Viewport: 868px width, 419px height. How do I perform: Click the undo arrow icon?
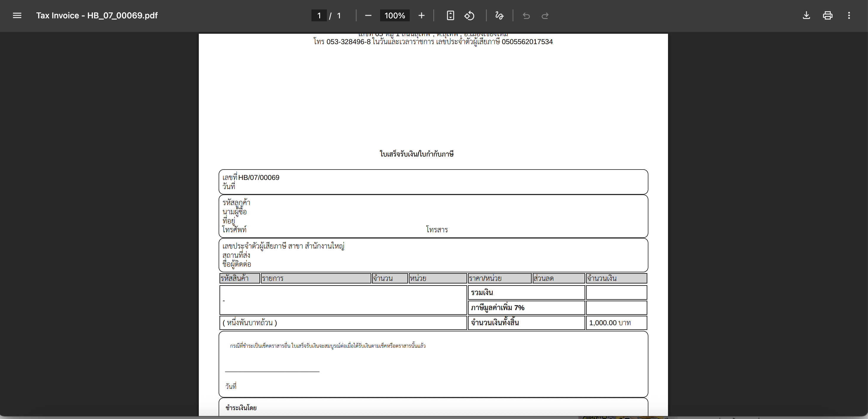pyautogui.click(x=526, y=16)
